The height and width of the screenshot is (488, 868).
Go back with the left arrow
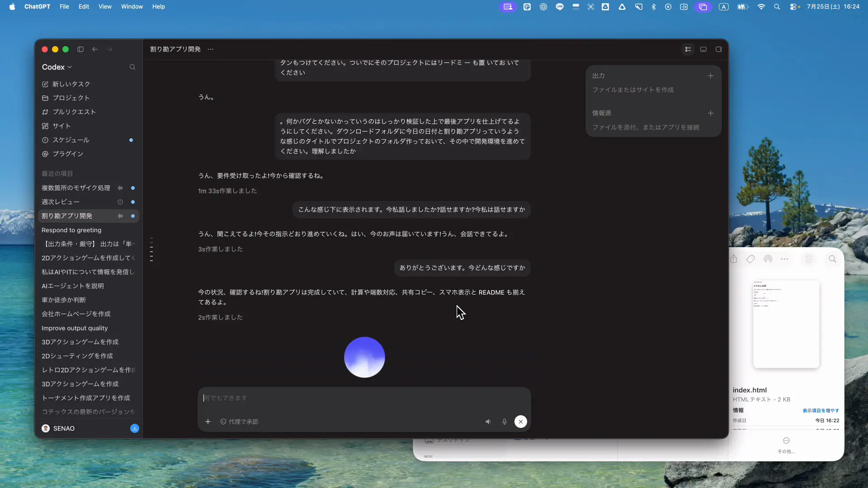(95, 49)
